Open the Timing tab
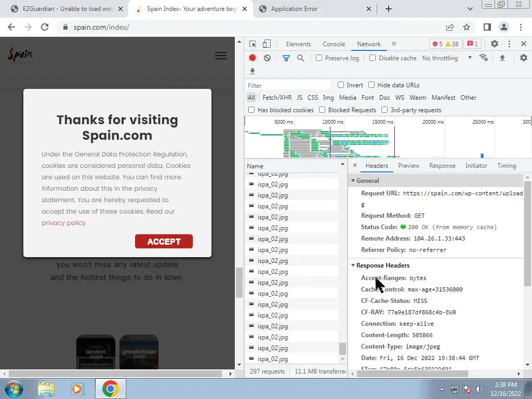 point(507,166)
